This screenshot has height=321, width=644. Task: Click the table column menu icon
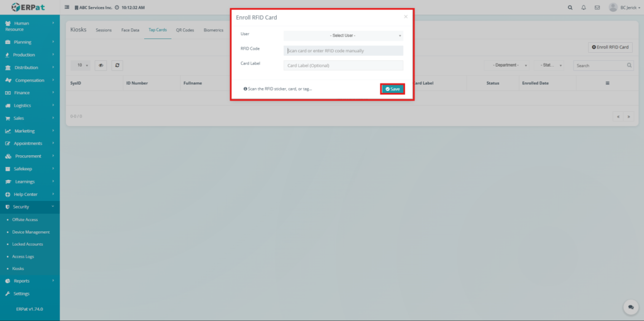pyautogui.click(x=607, y=83)
